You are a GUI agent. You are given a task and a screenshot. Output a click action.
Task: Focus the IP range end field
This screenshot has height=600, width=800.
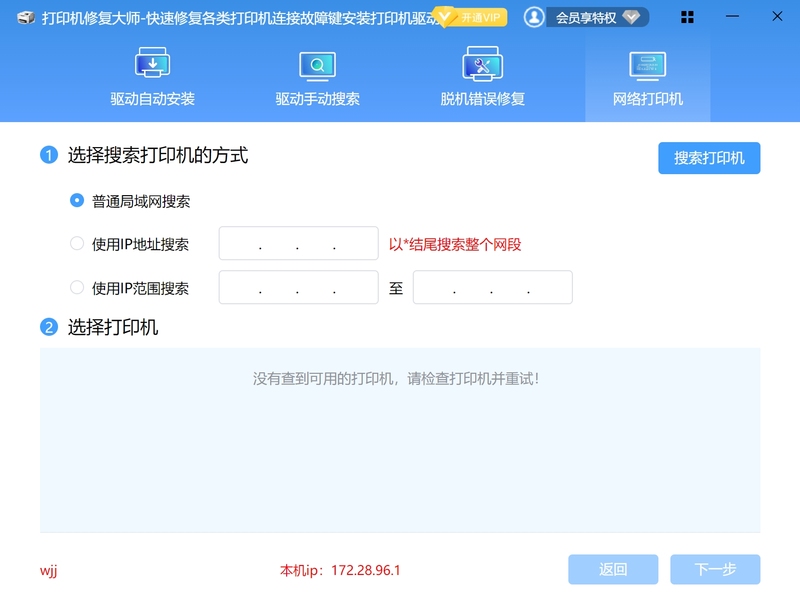(492, 287)
